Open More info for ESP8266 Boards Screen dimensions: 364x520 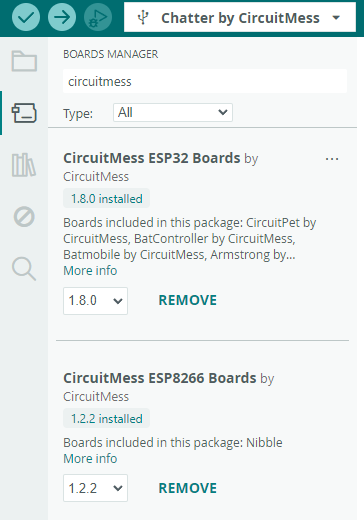click(90, 459)
